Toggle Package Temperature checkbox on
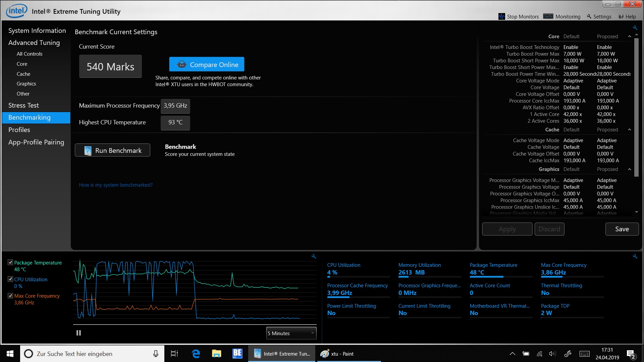The width and height of the screenshot is (644, 362). tap(10, 262)
